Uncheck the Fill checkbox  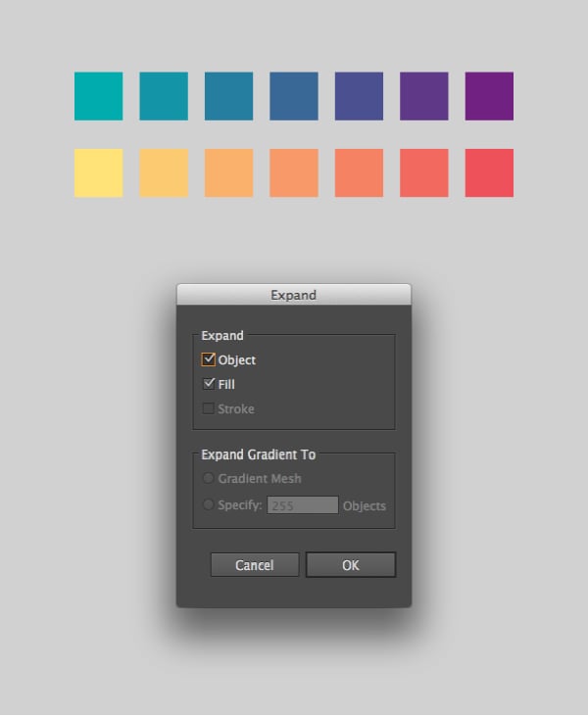coord(209,384)
